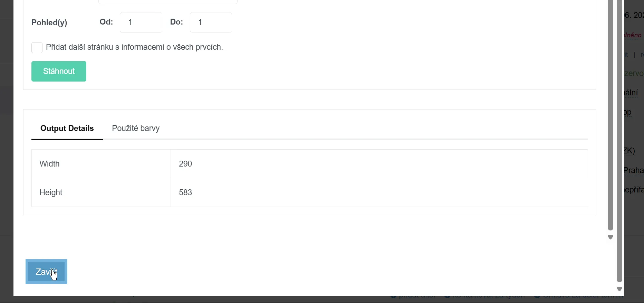Image resolution: width=644 pixels, height=303 pixels.
Task: Click the Pohled(y) label
Action: [x=49, y=22]
